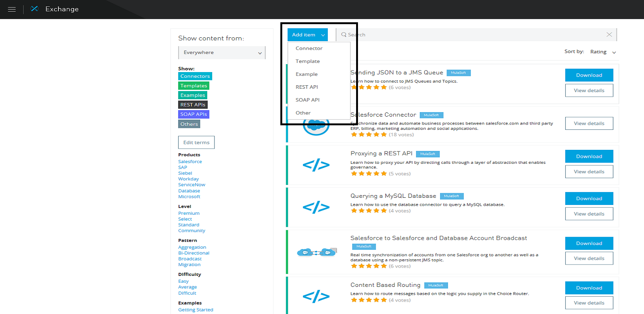Filter by Community level link

(x=192, y=231)
